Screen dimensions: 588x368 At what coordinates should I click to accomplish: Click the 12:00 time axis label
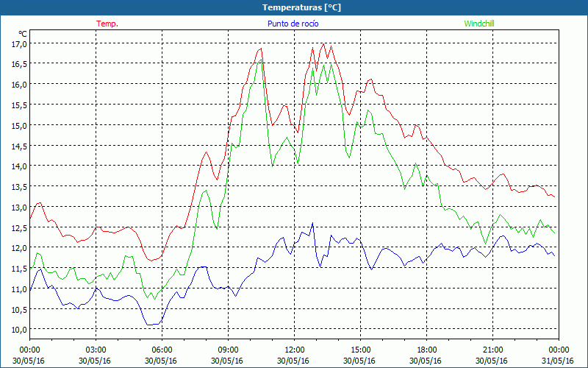(294, 350)
